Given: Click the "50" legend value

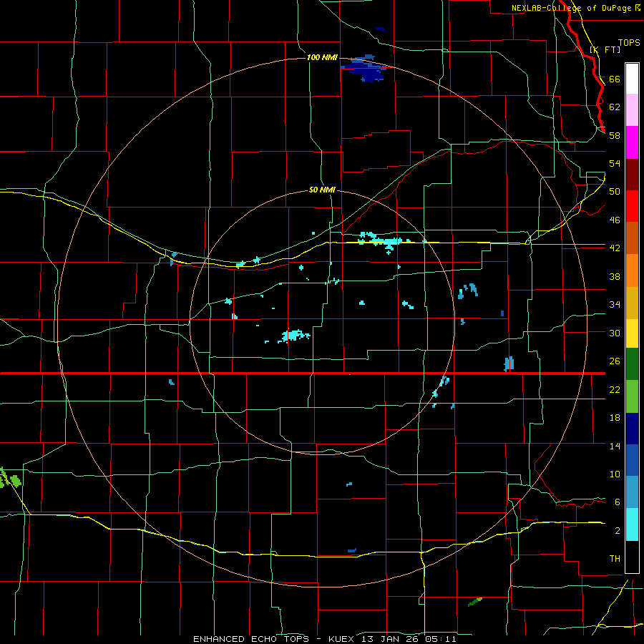Looking at the screenshot, I should point(615,192).
